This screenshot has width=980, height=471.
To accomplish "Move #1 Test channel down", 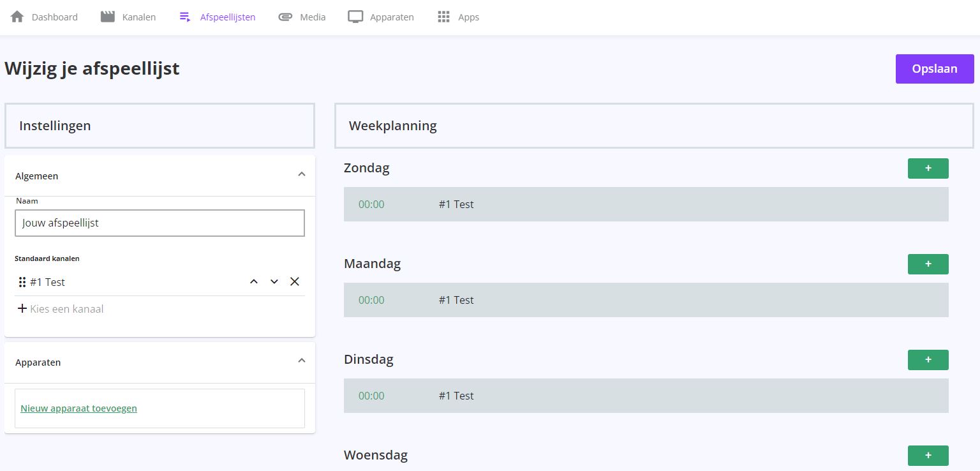I will (x=274, y=282).
